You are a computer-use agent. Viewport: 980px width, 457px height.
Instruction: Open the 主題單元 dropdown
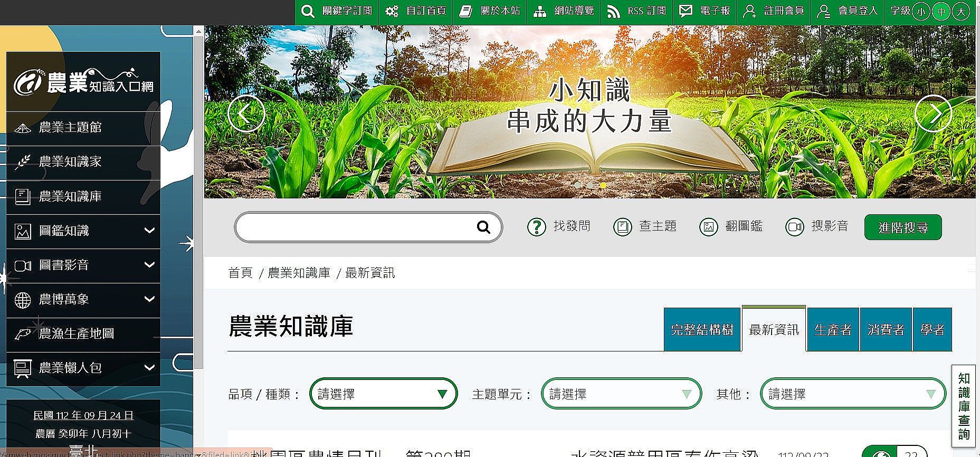point(621,394)
